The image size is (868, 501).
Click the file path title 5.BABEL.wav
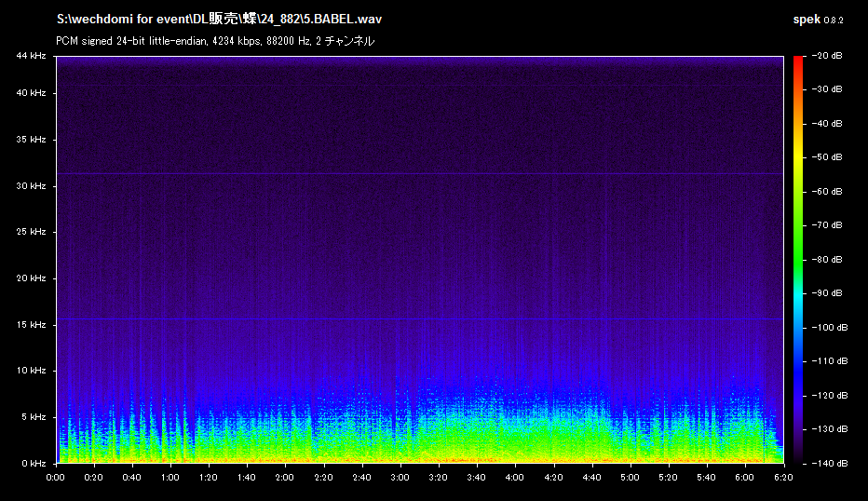coord(219,19)
